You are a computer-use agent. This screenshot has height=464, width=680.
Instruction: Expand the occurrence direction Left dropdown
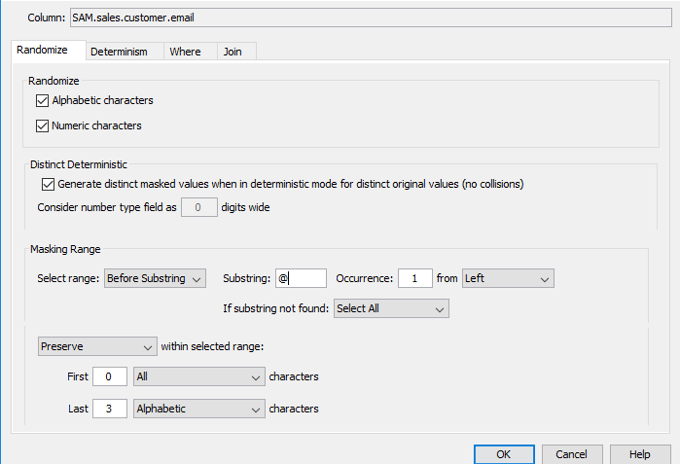coord(507,278)
